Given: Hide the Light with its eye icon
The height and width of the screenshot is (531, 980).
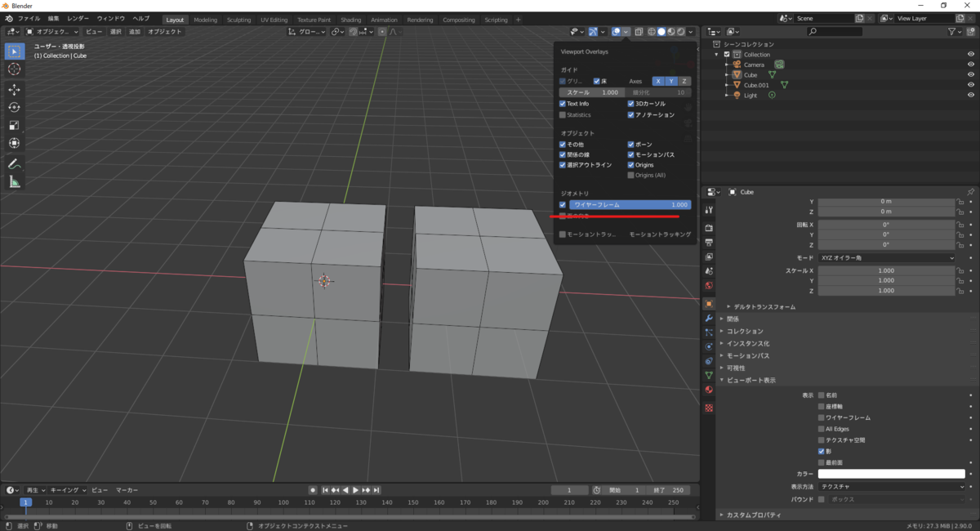Looking at the screenshot, I should (971, 96).
